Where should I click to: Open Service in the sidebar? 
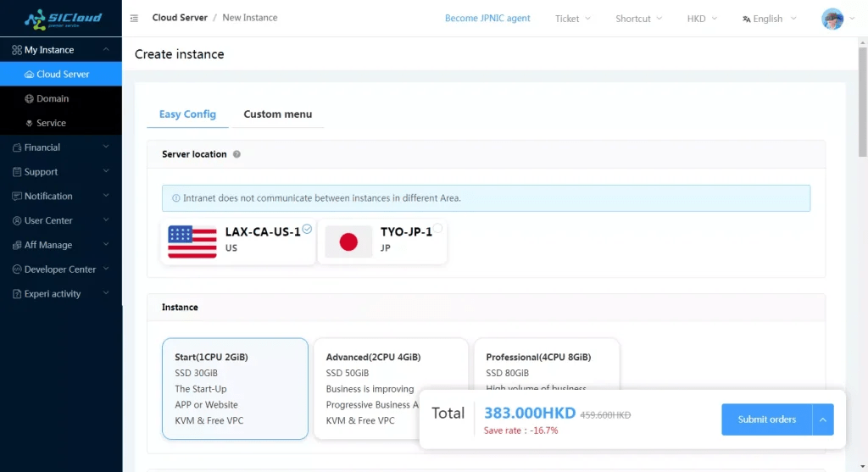(x=51, y=123)
